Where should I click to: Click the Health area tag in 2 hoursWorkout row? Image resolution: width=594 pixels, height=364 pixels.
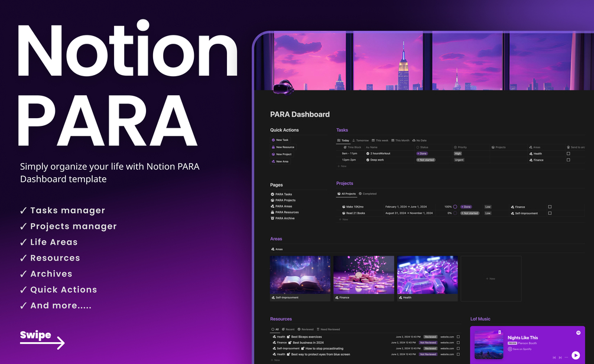[535, 154]
